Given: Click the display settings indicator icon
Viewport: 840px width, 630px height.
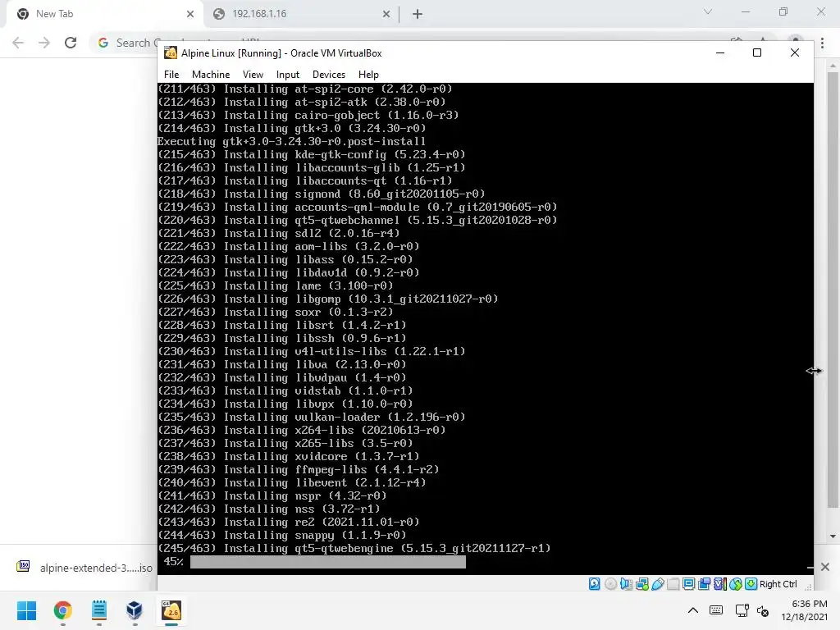Looking at the screenshot, I should [x=689, y=584].
